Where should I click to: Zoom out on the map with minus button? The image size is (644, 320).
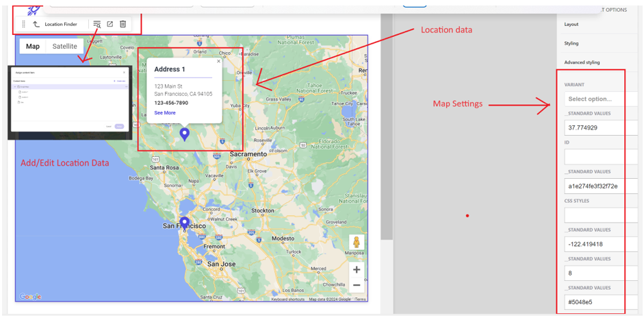(357, 284)
